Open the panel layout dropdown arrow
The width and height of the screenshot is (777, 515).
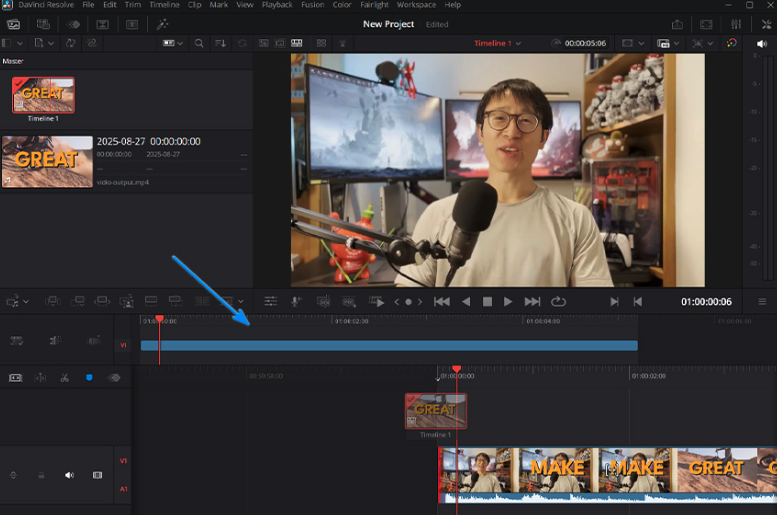pos(19,44)
